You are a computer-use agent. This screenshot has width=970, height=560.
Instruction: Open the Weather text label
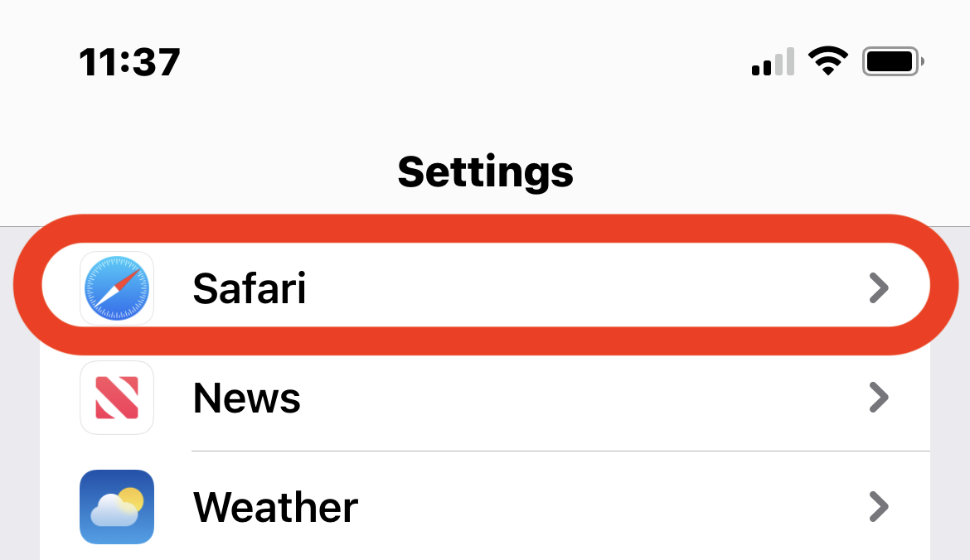276,506
